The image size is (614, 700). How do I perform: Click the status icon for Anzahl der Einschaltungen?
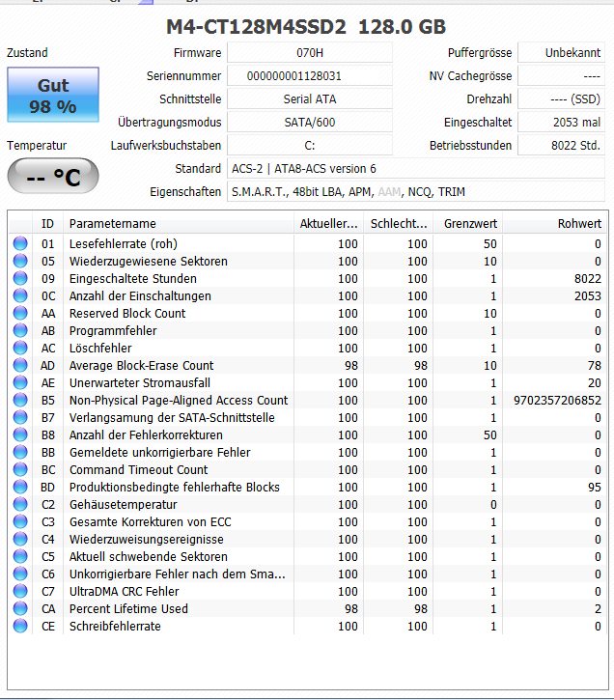coord(20,295)
